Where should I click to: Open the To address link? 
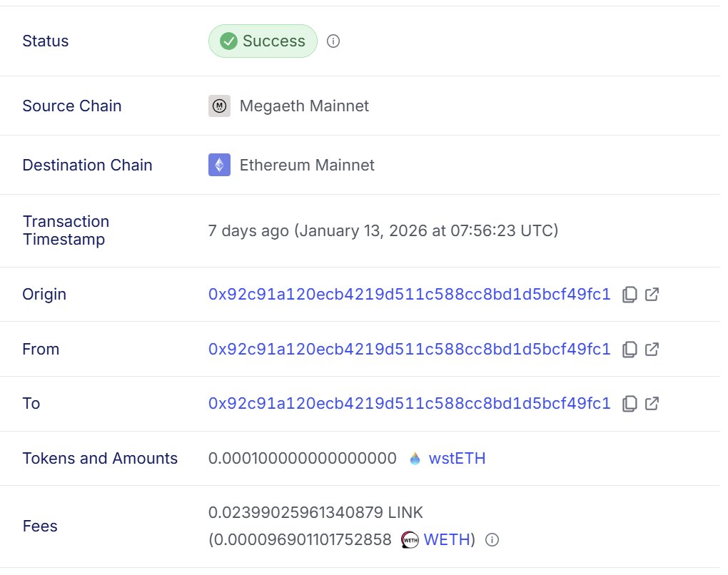[x=409, y=404]
